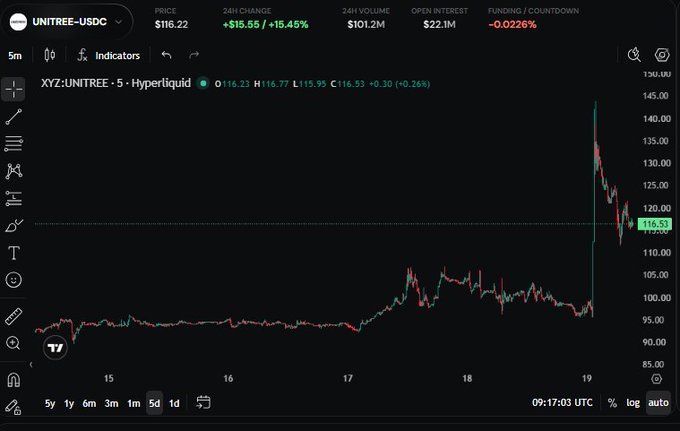Open the go-to-date calendar icon
This screenshot has width=680, height=431.
(203, 402)
